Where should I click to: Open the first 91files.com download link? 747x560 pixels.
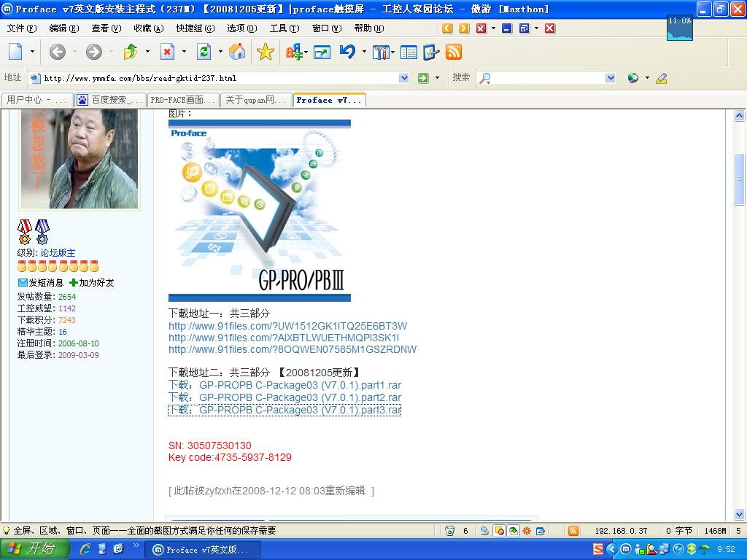(x=287, y=326)
